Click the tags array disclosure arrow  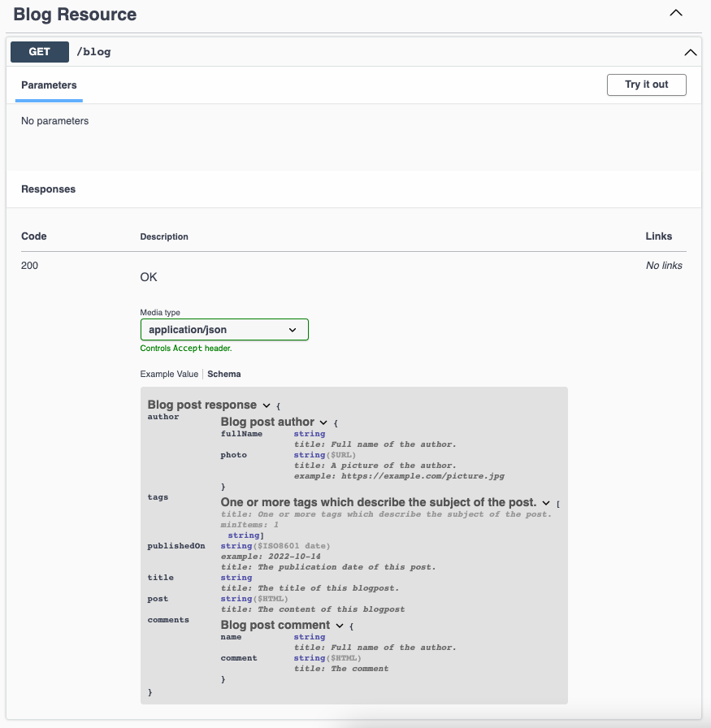(x=544, y=502)
